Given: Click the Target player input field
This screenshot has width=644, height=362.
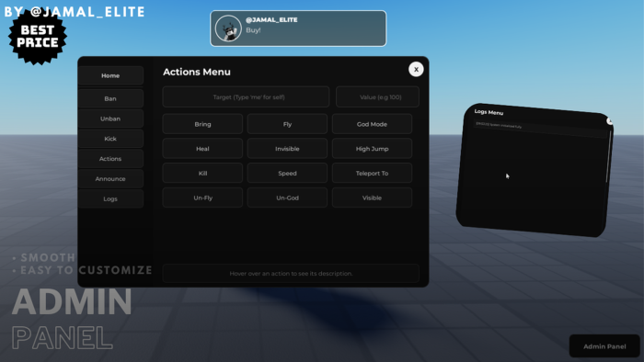Looking at the screenshot, I should pos(246,97).
